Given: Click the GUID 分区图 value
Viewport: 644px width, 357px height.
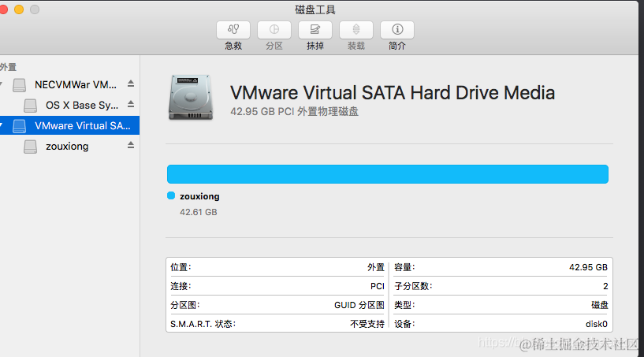Looking at the screenshot, I should [359, 305].
